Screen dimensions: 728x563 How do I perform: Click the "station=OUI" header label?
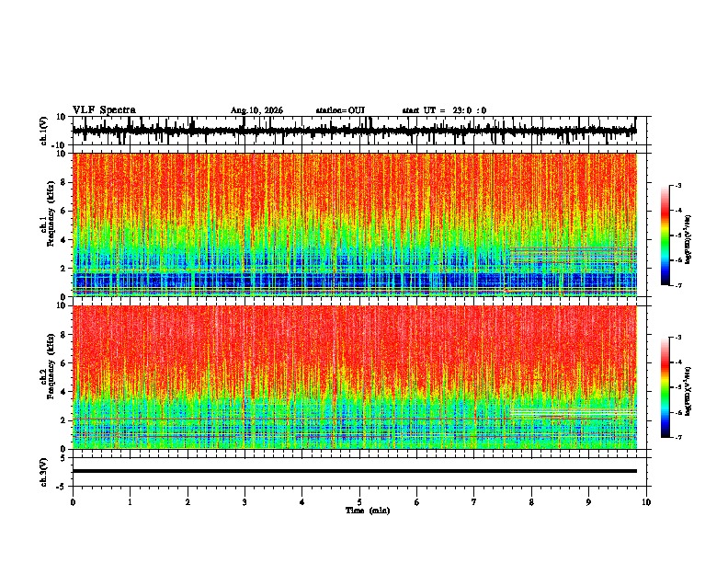pos(340,110)
